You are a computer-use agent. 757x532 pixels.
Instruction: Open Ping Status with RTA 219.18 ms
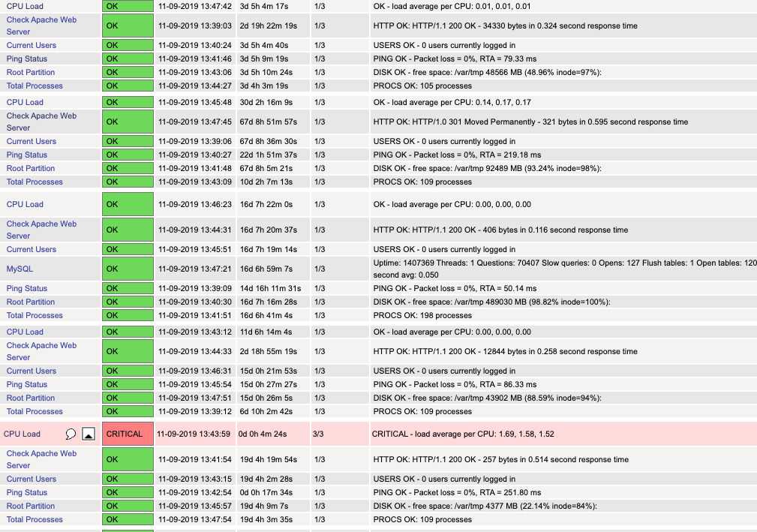coord(27,155)
